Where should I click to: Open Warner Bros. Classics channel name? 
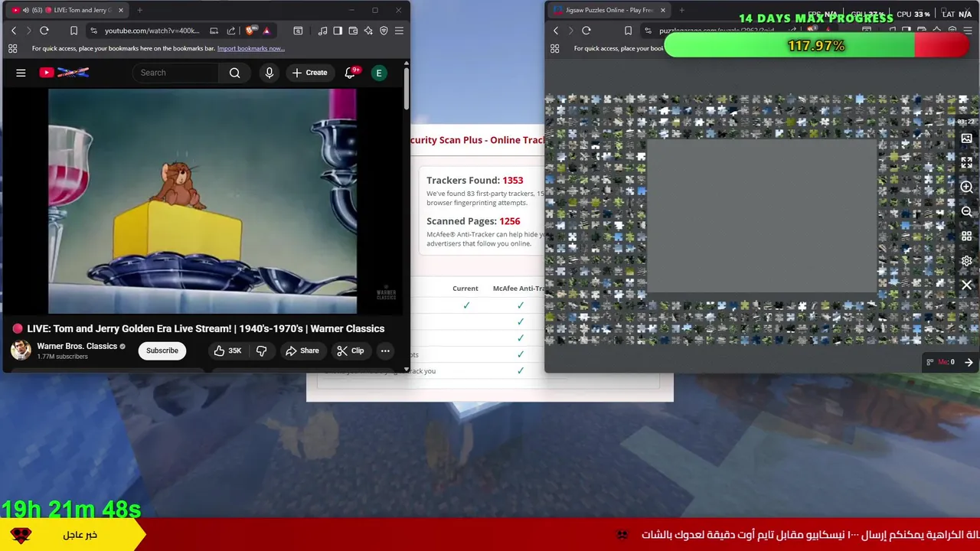77,346
